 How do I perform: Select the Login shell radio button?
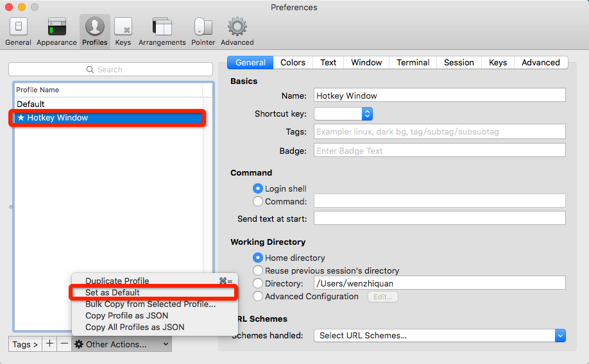pyautogui.click(x=258, y=188)
